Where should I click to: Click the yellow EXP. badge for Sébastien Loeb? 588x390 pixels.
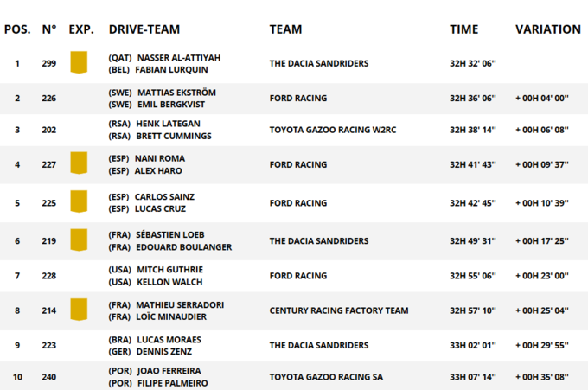click(x=79, y=240)
